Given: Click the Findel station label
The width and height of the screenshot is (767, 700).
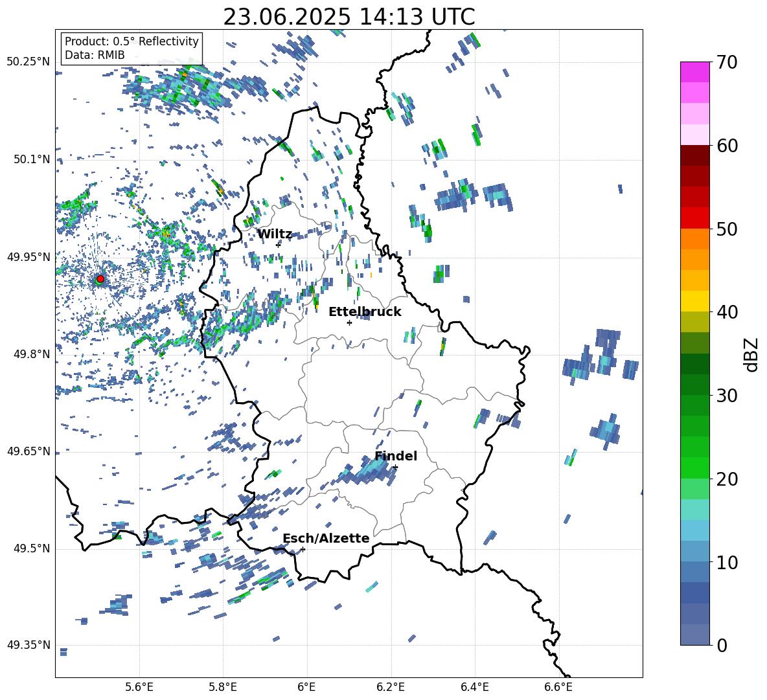Looking at the screenshot, I should [396, 456].
